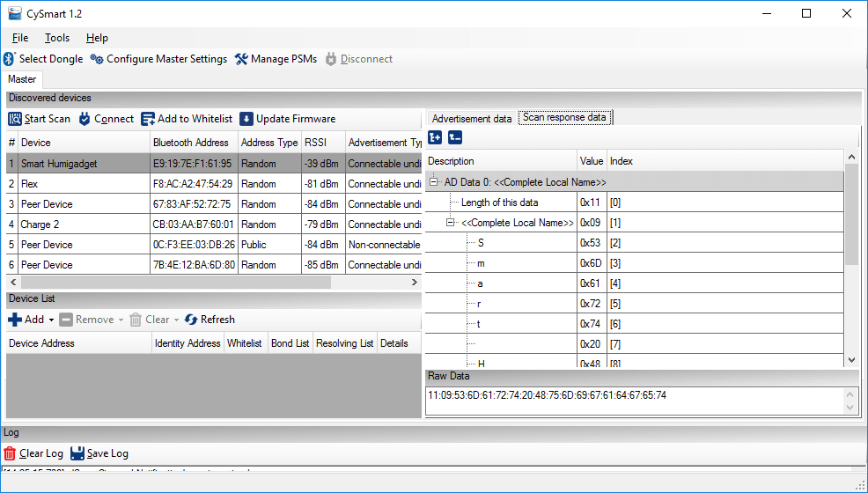
Task: Select the tree row for character S
Action: coord(635,243)
